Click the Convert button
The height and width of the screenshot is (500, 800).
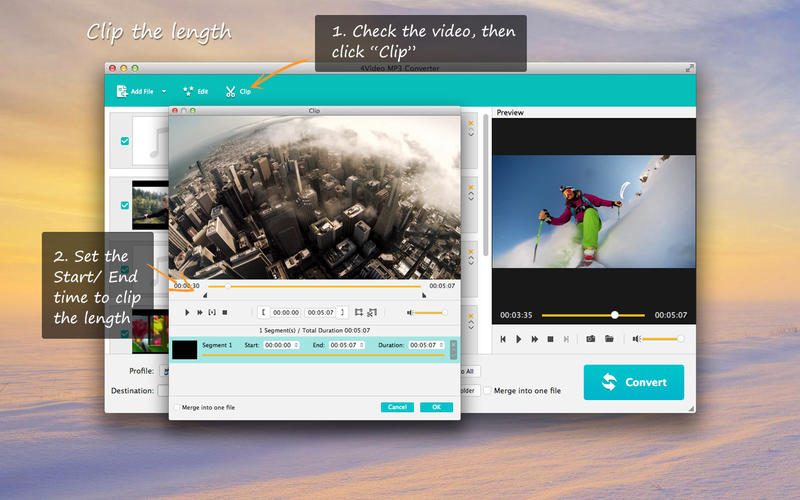pos(634,382)
